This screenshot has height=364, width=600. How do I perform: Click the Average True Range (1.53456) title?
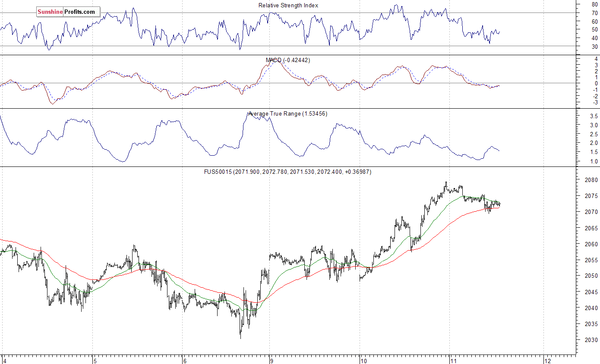pyautogui.click(x=288, y=114)
